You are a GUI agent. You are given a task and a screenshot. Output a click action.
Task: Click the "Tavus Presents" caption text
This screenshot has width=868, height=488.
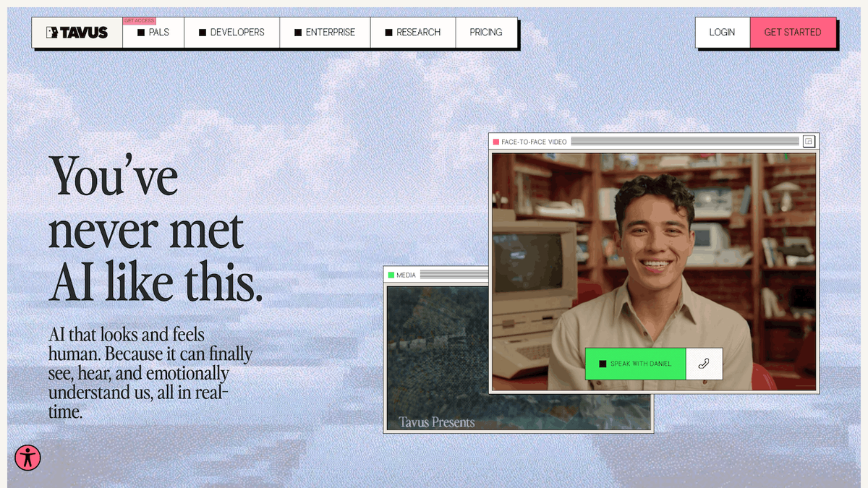(437, 421)
